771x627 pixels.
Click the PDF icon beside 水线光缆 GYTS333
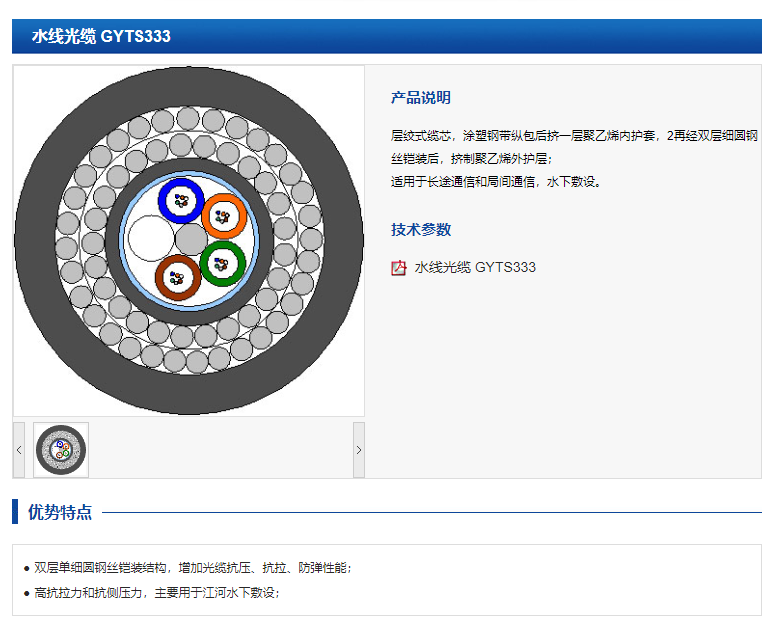click(398, 267)
